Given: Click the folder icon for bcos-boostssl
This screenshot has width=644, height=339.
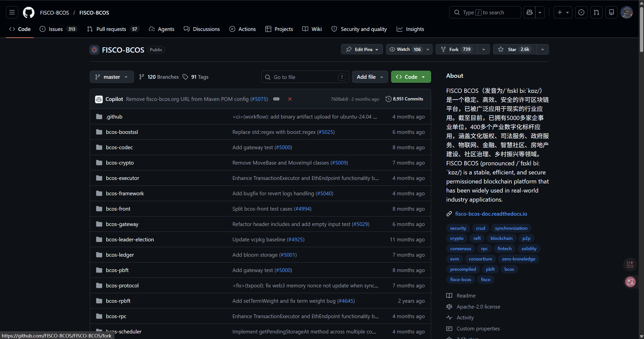Looking at the screenshot, I should (99, 132).
